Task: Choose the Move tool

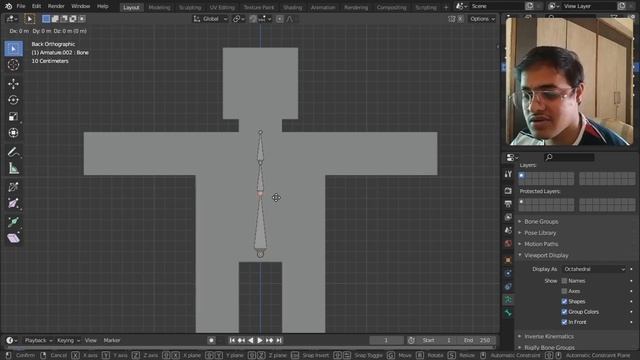Action: click(13, 84)
